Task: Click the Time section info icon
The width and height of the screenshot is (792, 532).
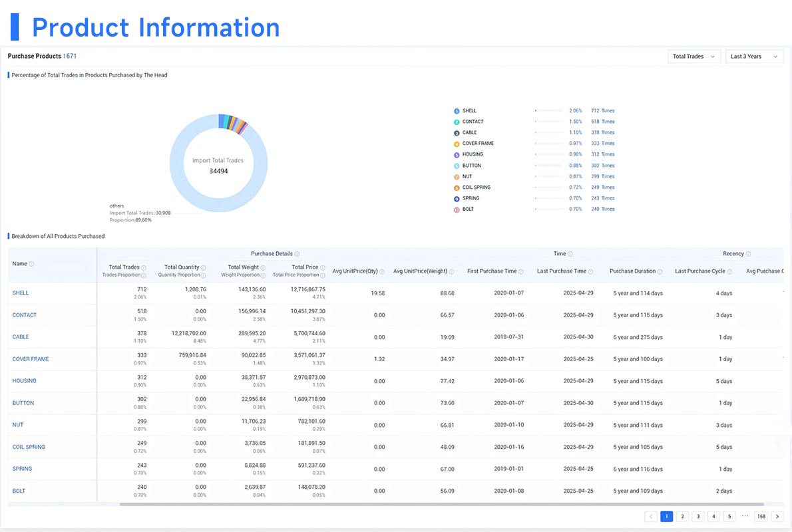Action: [x=571, y=253]
